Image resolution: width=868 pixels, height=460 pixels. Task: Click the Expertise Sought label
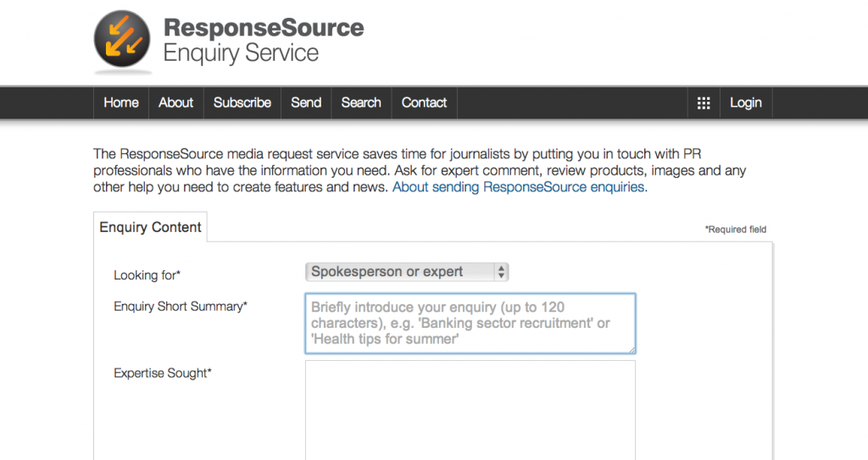coord(163,373)
